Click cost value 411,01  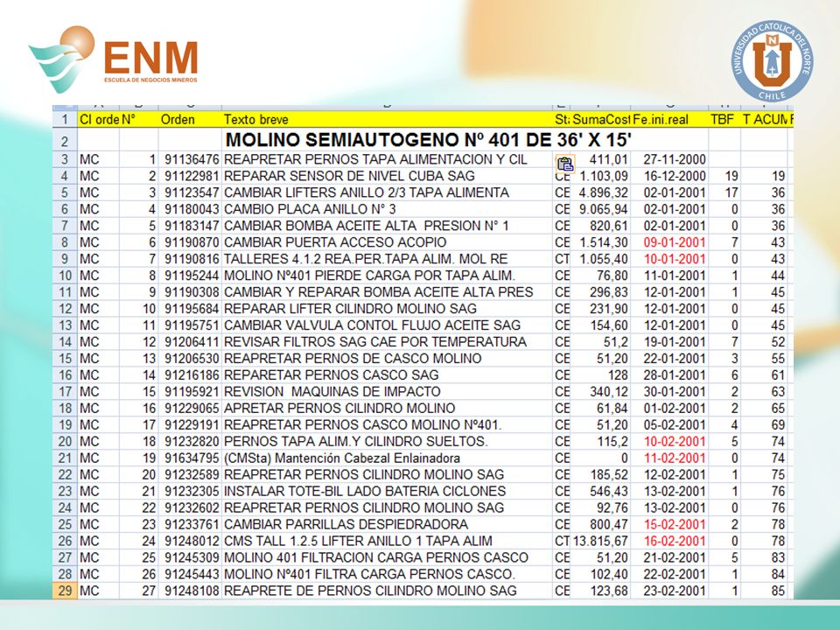pos(609,159)
